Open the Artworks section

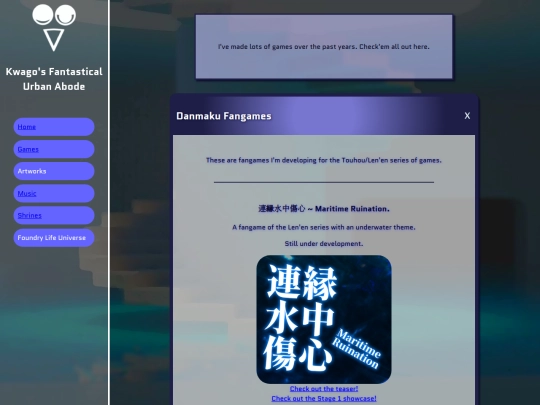point(54,171)
